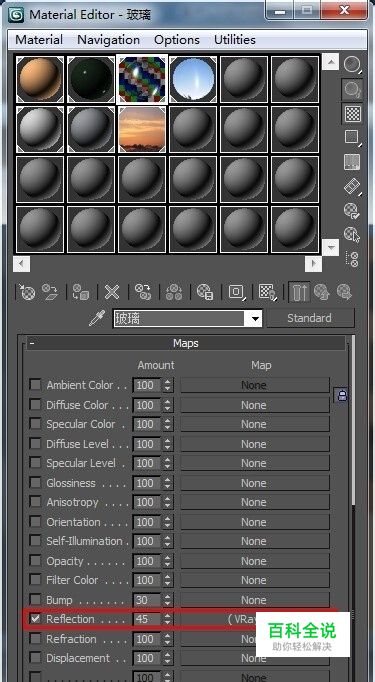This screenshot has width=375, height=682.
Task: Click Sample Type icon on right toolbar
Action: [x=352, y=65]
